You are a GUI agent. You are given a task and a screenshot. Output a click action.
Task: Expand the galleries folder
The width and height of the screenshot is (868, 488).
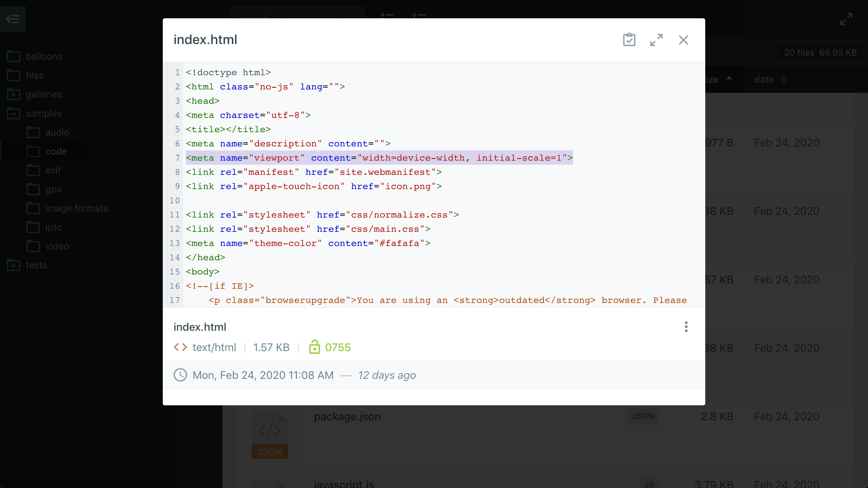coord(14,95)
